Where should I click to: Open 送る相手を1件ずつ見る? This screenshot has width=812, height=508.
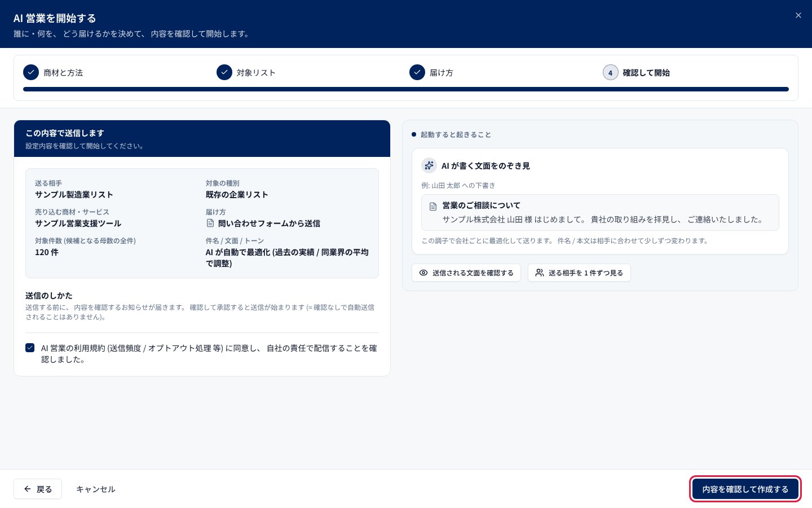pos(579,273)
